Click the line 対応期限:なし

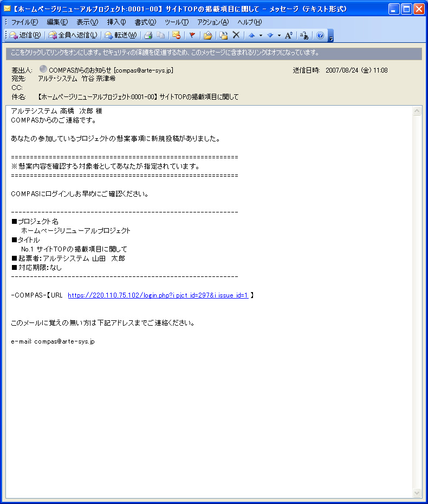pyautogui.click(x=36, y=268)
